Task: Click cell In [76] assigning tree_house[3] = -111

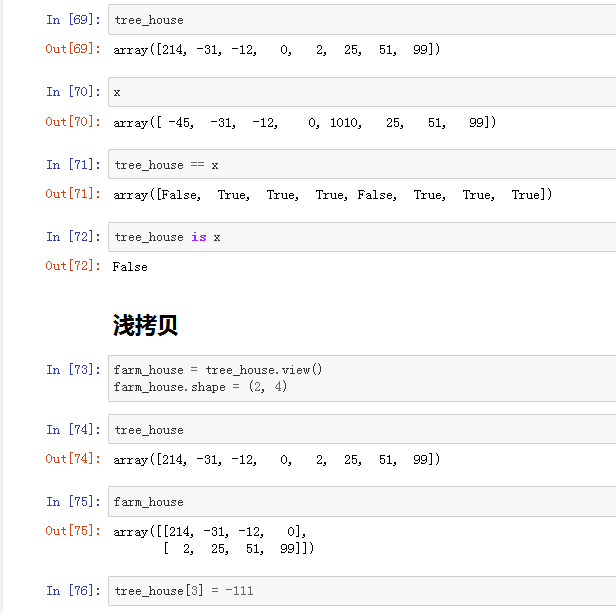Action: pos(362,591)
